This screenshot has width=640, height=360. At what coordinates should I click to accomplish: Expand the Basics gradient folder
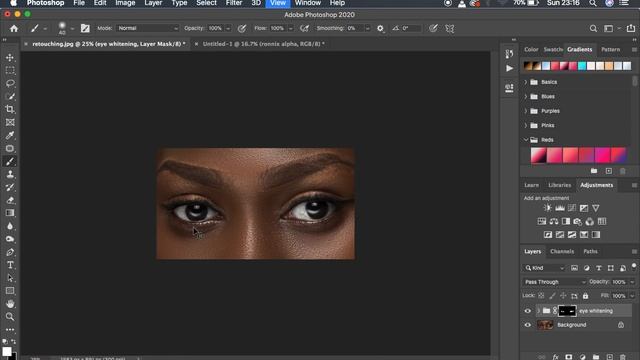click(x=526, y=82)
